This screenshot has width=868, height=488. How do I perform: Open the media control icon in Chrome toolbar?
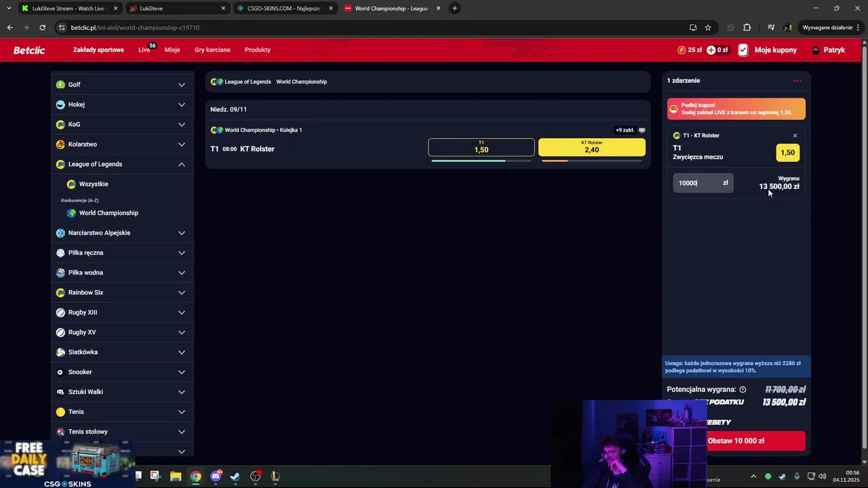click(x=771, y=28)
